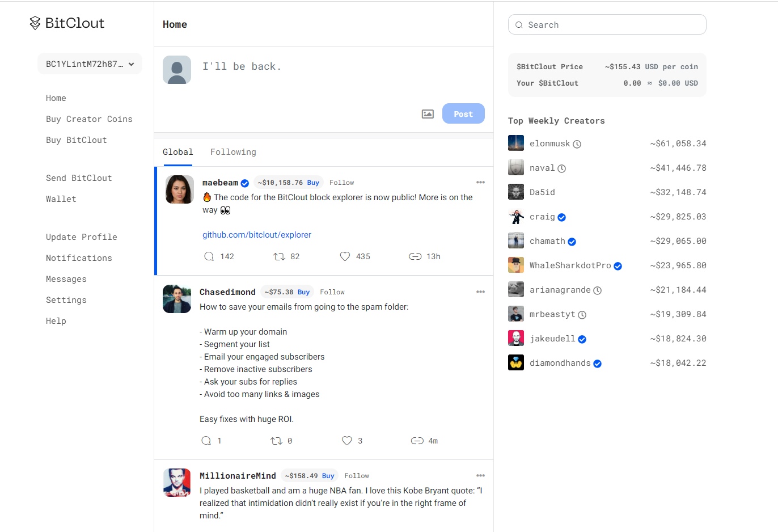Open more options on MillionaireMind's post
778x532 pixels.
480,476
